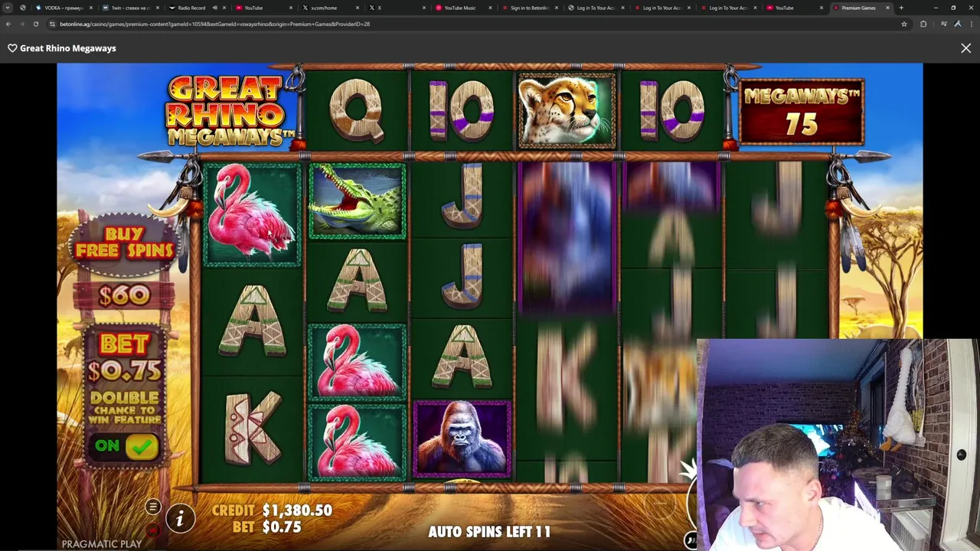Open a new browser tab

[901, 8]
